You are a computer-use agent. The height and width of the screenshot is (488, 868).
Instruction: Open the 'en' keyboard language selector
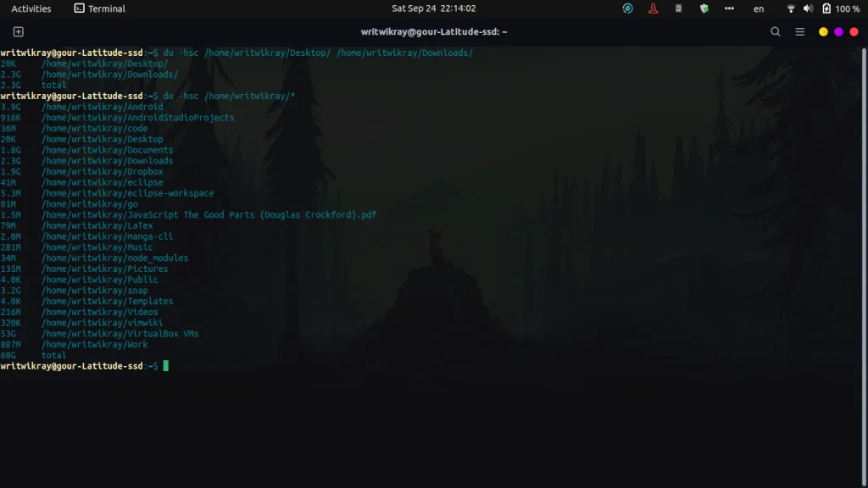pos(759,8)
